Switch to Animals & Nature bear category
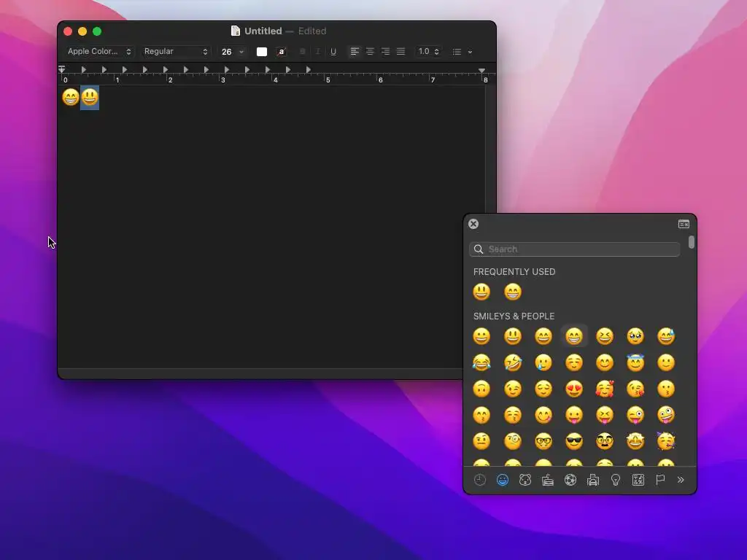This screenshot has width=747, height=560. coord(525,480)
